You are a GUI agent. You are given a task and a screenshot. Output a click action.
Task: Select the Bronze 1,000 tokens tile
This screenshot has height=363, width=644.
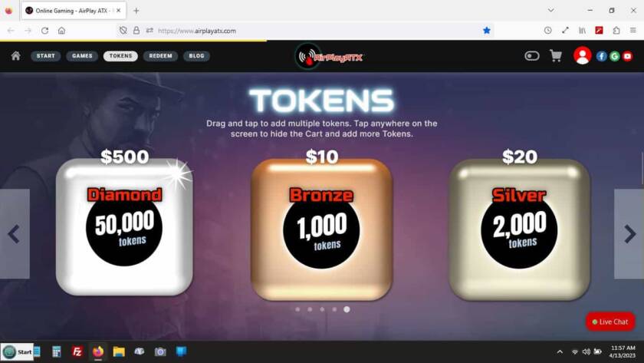(x=321, y=229)
